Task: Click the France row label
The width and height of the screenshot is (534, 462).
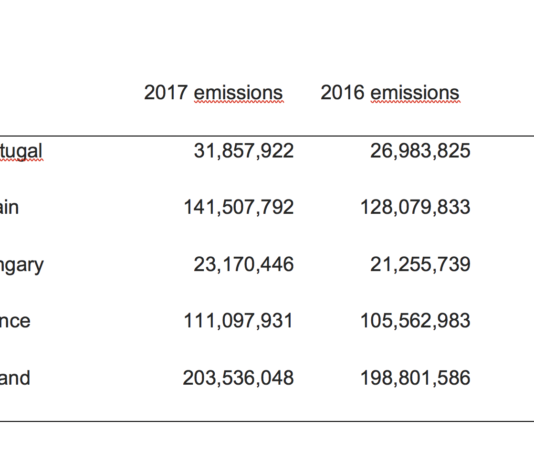Action: [x=15, y=322]
